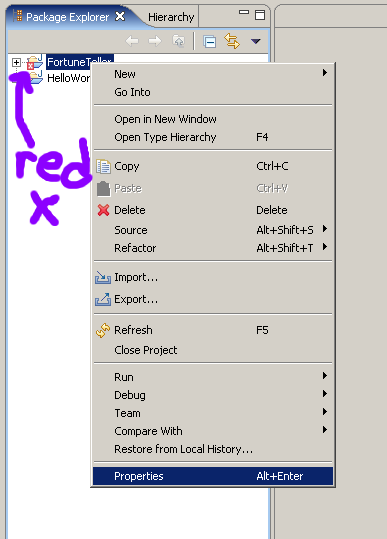The image size is (387, 539).
Task: Choose Open Type Hierarchy
Action: tap(213, 137)
